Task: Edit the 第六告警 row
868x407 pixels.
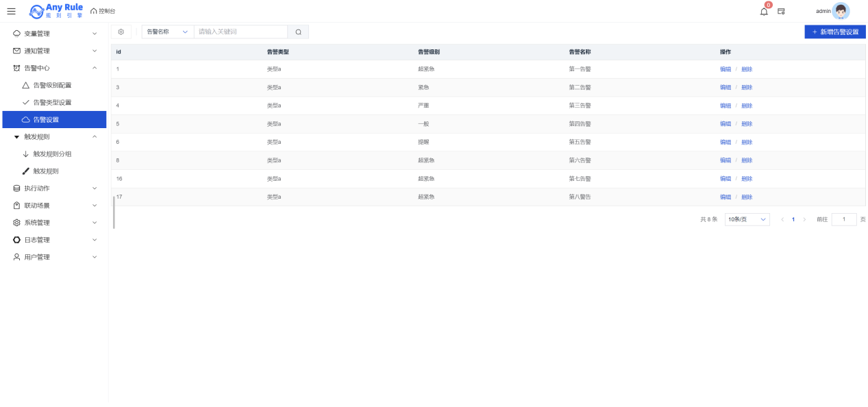Action: (726, 160)
